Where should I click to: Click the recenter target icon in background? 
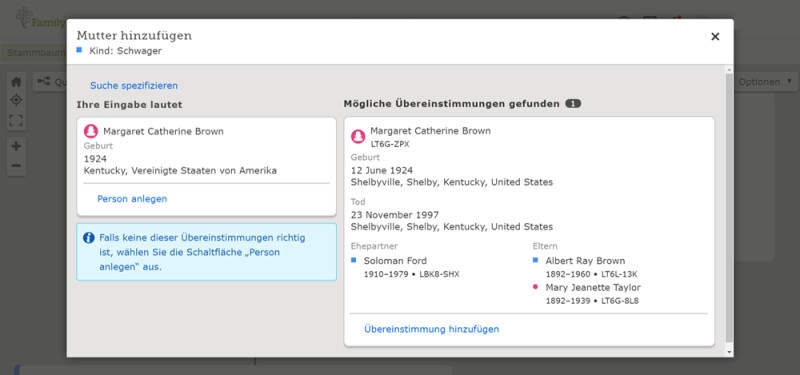point(16,100)
